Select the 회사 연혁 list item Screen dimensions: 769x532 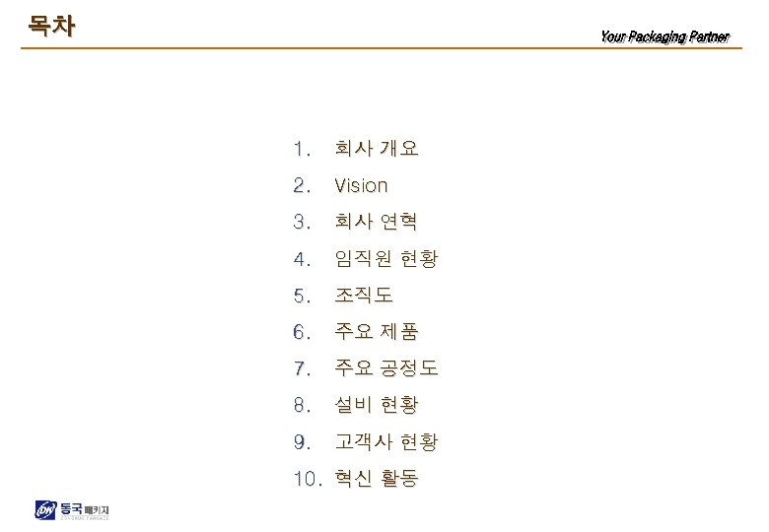[x=377, y=222]
